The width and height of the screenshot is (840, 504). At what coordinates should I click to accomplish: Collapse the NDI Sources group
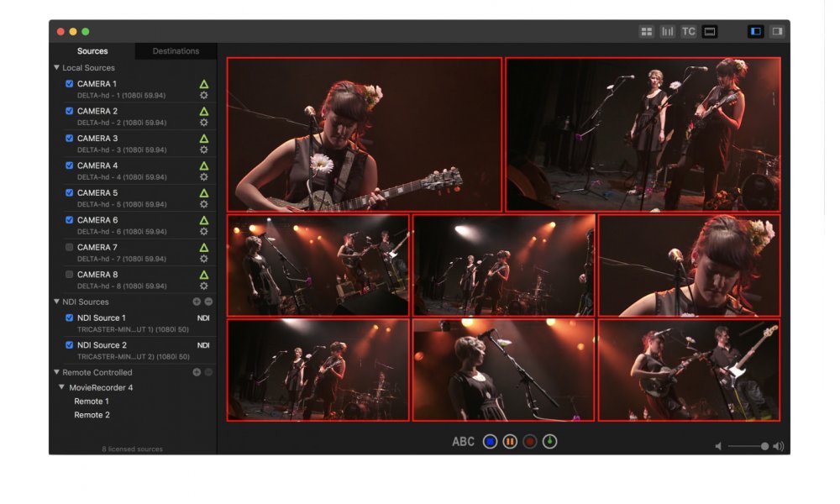pos(56,302)
